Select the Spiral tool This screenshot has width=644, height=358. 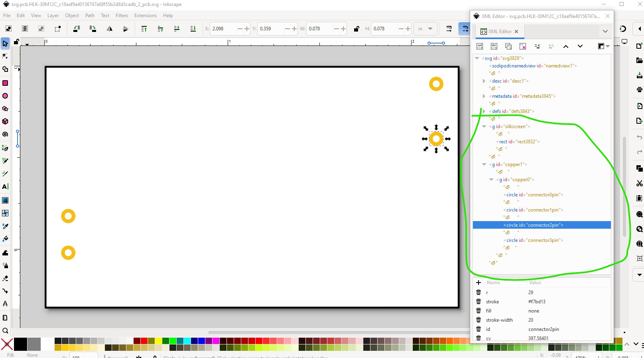pyautogui.click(x=5, y=134)
